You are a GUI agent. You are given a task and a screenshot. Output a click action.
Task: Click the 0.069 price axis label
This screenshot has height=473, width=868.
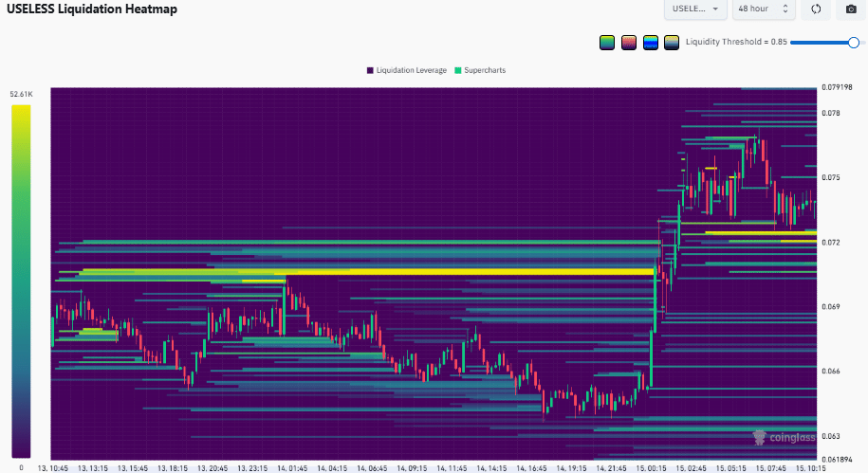[x=831, y=306]
